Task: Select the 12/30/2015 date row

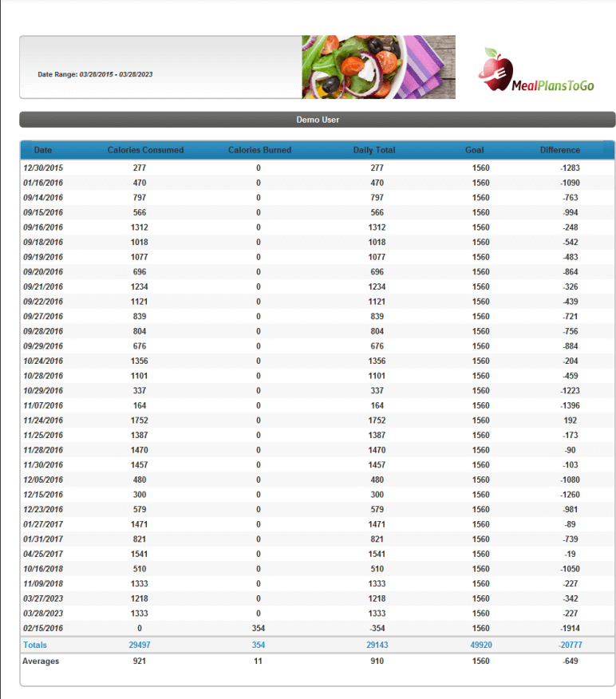Action: pyautogui.click(x=318, y=168)
